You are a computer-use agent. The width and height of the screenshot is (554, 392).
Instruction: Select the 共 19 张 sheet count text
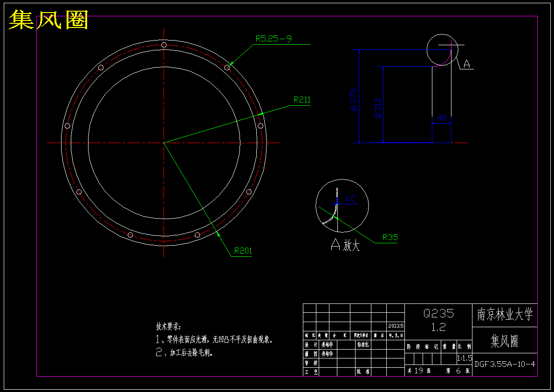coord(419,371)
